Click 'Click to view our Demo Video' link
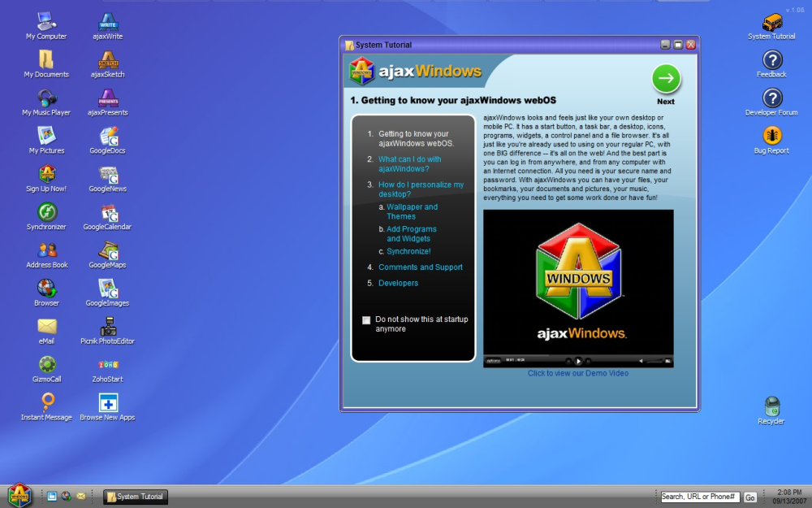The image size is (812, 508). pyautogui.click(x=578, y=373)
